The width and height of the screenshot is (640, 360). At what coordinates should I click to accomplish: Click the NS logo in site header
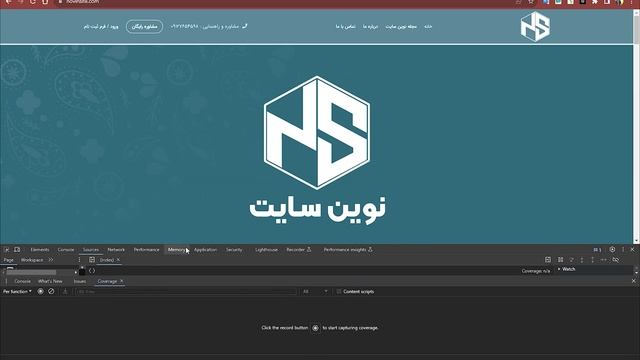tap(535, 27)
